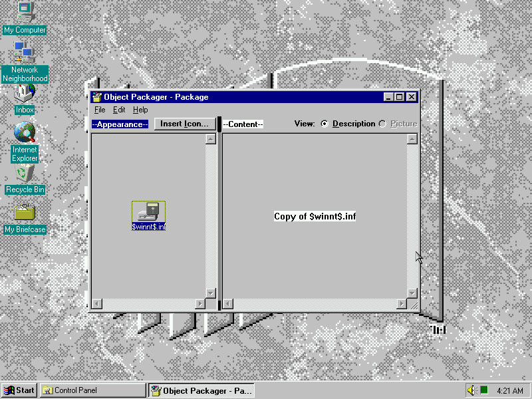Click the $winnt$.inf package icon
The width and height of the screenshot is (532, 399).
pyautogui.click(x=148, y=212)
